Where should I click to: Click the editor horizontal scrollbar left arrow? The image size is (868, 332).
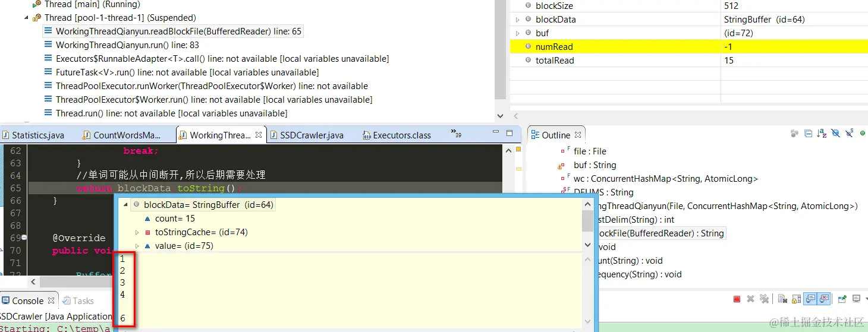point(33,282)
